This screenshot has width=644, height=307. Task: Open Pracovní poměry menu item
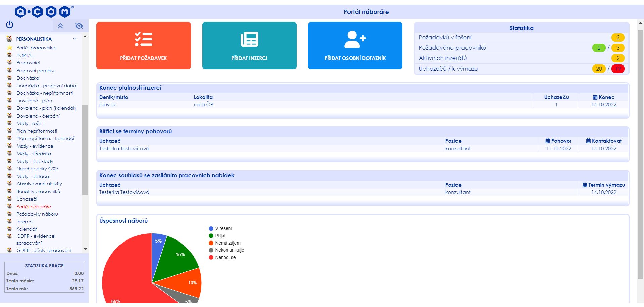point(35,71)
